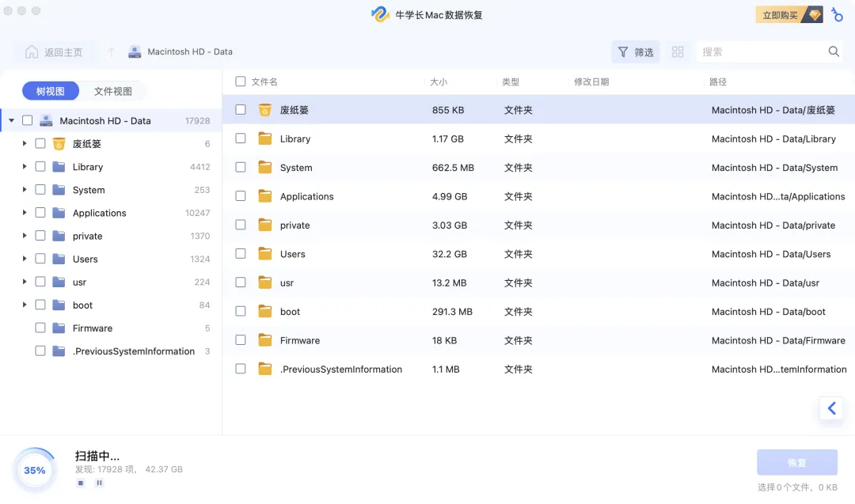Collapse the Macintosh HD - Data tree node

coord(11,121)
